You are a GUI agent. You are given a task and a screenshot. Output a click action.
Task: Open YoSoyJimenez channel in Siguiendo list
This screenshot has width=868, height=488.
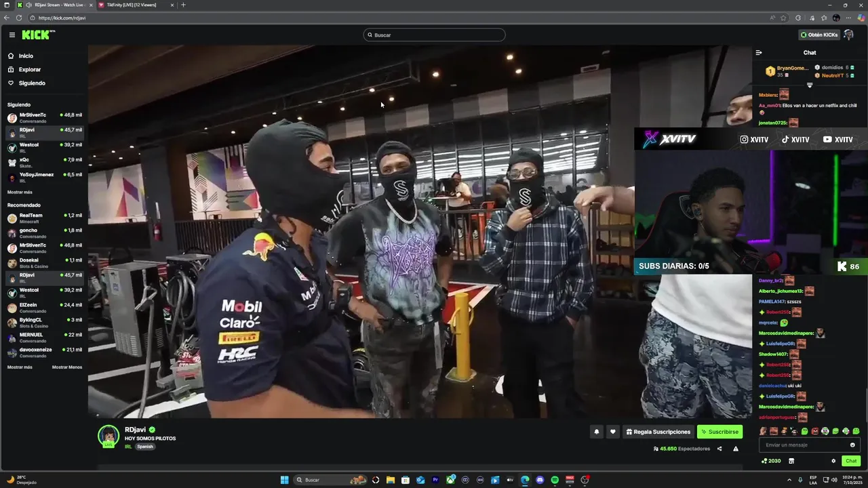(x=45, y=178)
